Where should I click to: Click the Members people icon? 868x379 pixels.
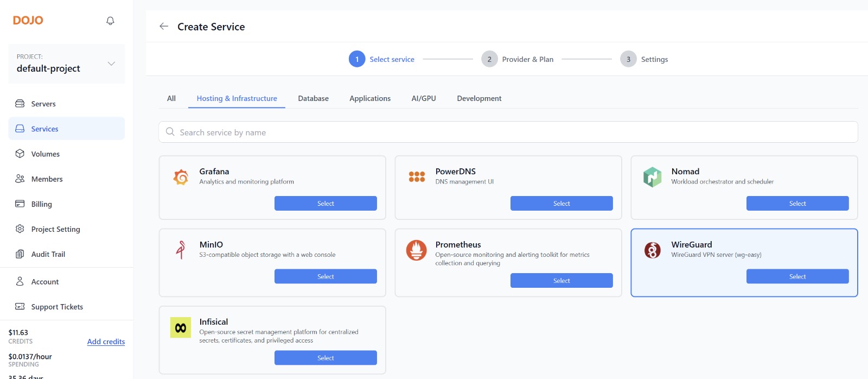click(20, 179)
